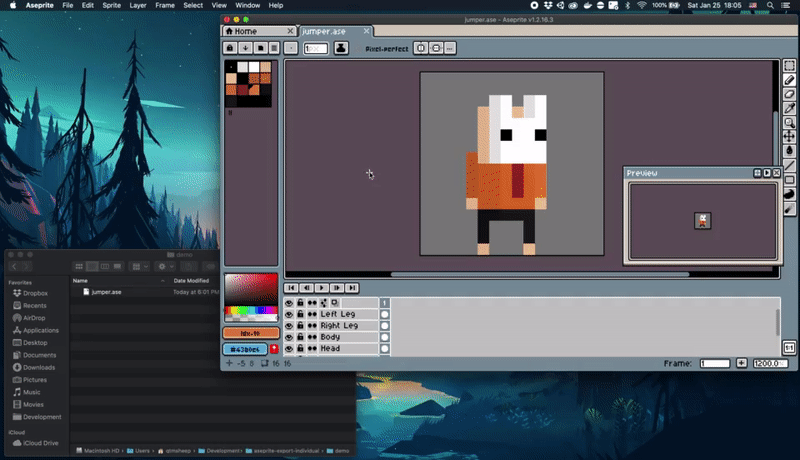This screenshot has height=460, width=800.
Task: Open the ink type button
Action: (341, 48)
